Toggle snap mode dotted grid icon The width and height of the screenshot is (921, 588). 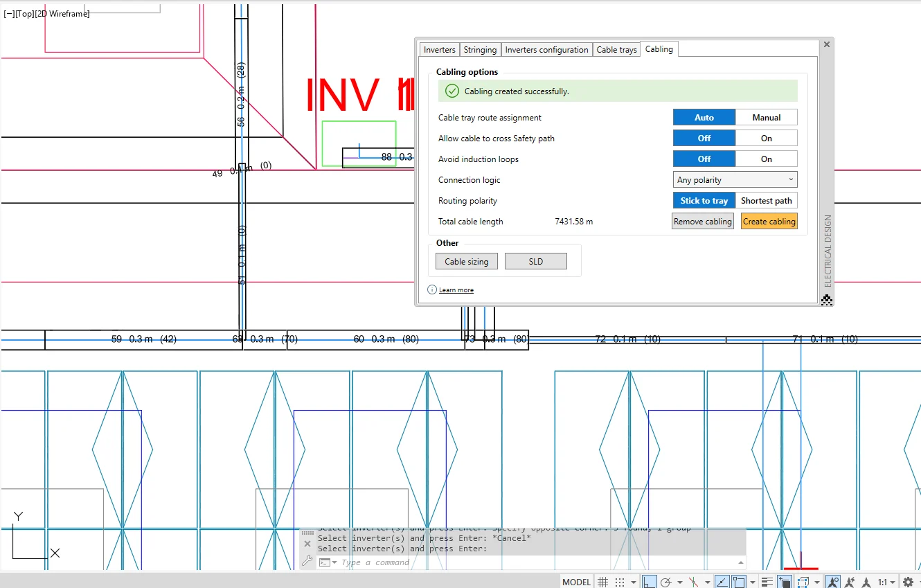620,582
